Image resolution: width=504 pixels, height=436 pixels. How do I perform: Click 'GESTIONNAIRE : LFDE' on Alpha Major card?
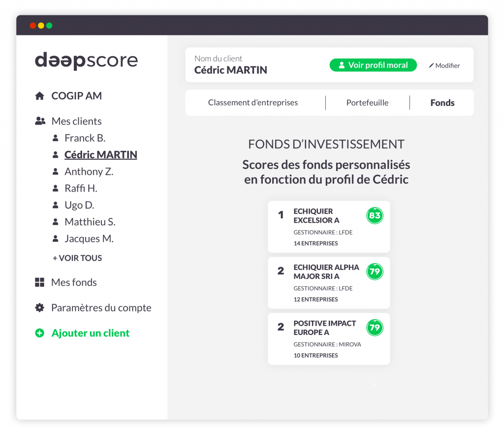[323, 288]
